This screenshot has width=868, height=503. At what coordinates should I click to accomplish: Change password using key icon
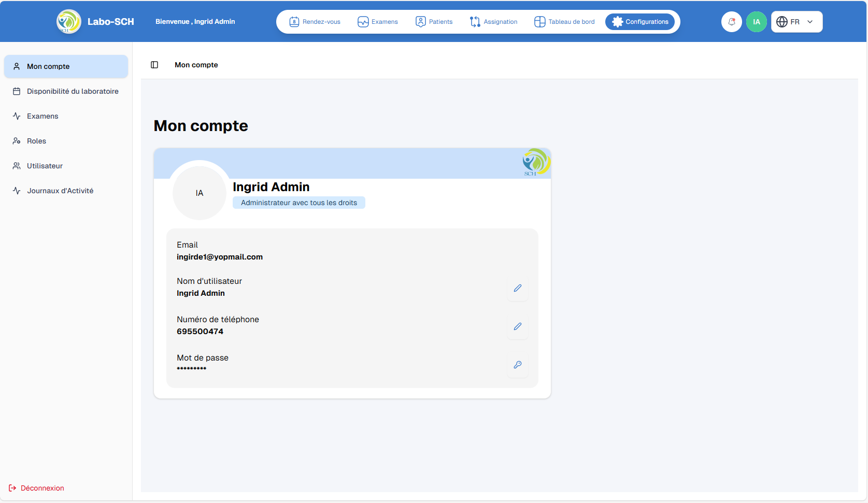coord(517,365)
